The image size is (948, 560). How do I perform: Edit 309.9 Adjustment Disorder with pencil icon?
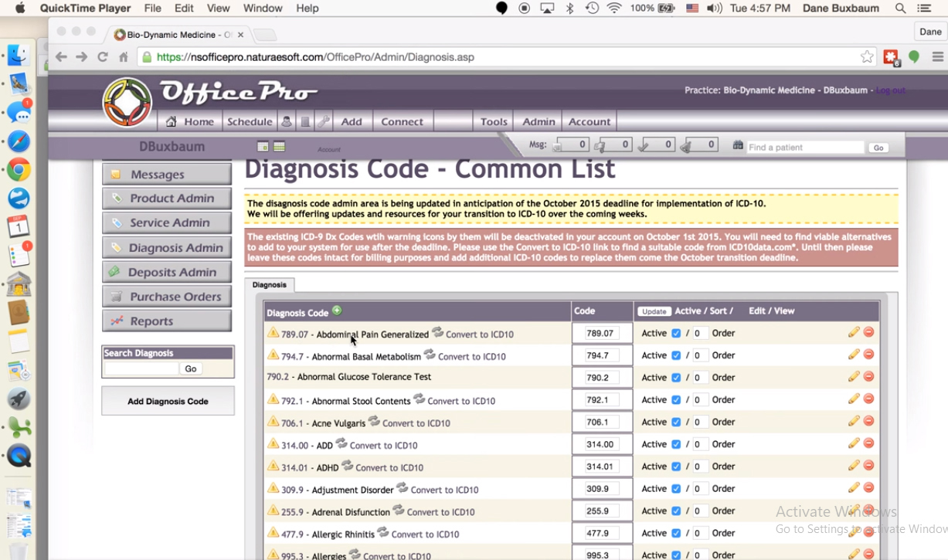click(854, 487)
